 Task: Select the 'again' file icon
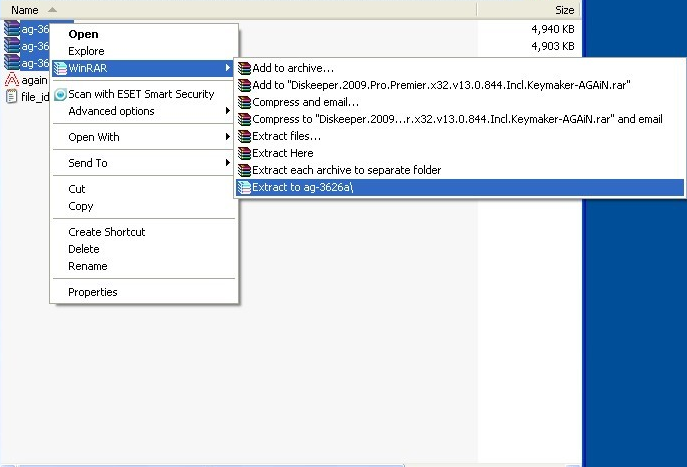pyautogui.click(x=12, y=79)
